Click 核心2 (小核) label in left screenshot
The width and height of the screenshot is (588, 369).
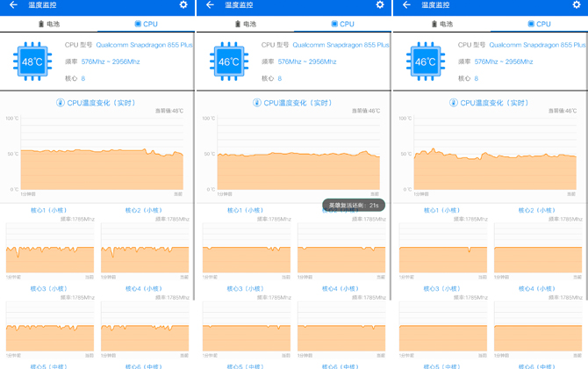(144, 210)
